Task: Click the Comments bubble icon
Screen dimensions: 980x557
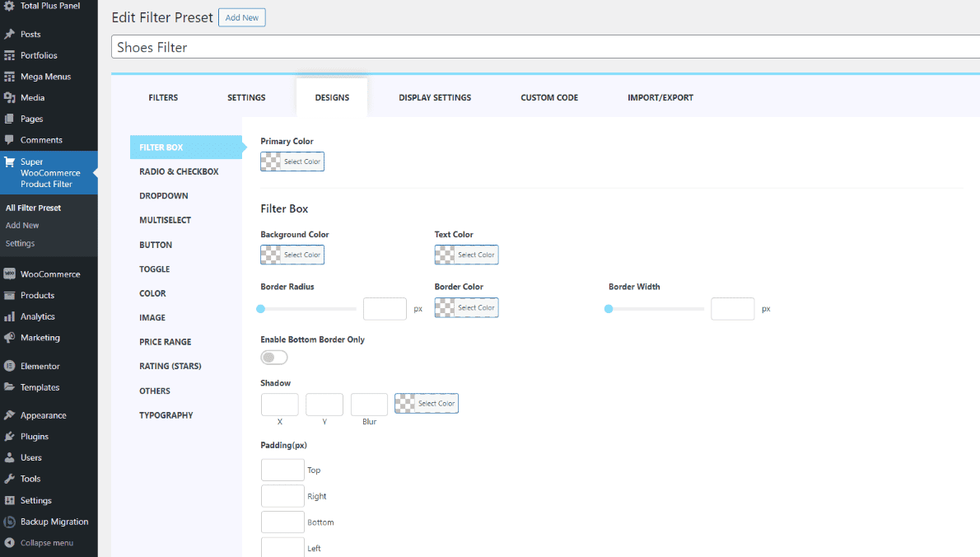Action: (9, 140)
